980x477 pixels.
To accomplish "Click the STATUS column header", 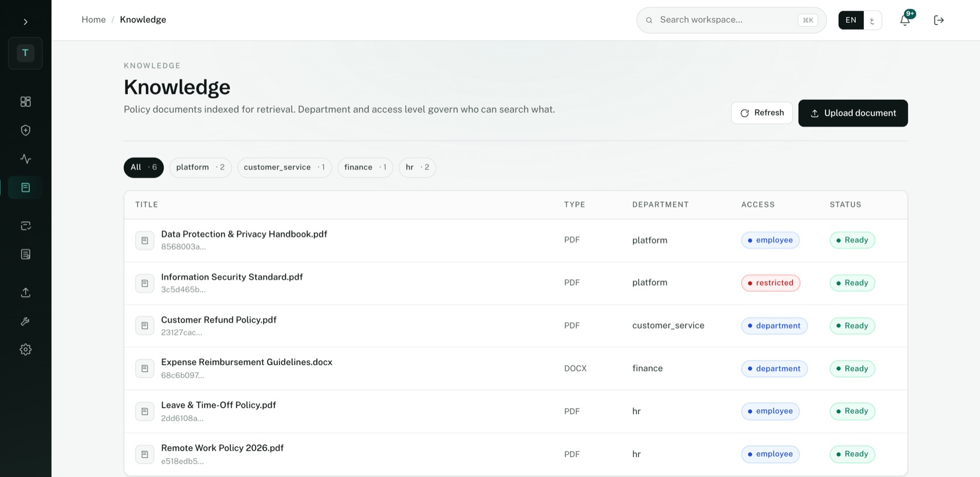I will (845, 204).
